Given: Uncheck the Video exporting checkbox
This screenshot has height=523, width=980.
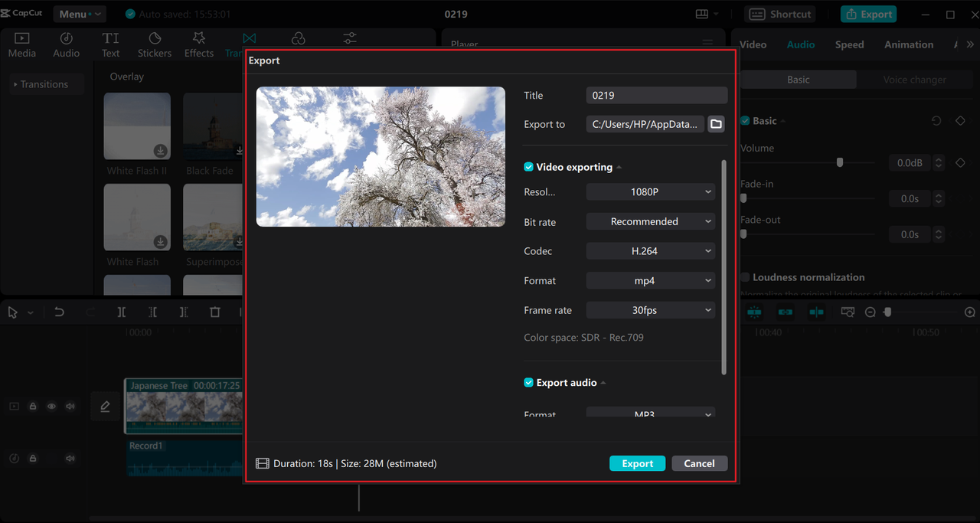Looking at the screenshot, I should (x=528, y=167).
